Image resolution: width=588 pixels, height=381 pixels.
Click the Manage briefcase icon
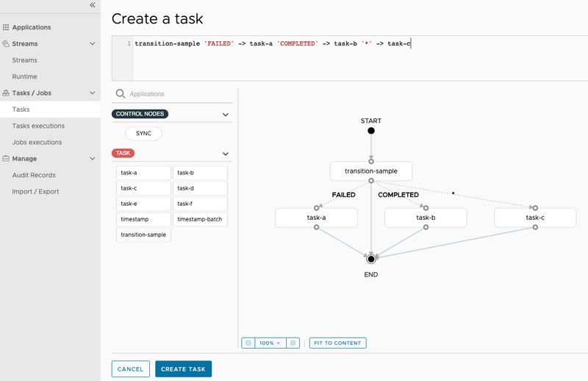coord(6,158)
